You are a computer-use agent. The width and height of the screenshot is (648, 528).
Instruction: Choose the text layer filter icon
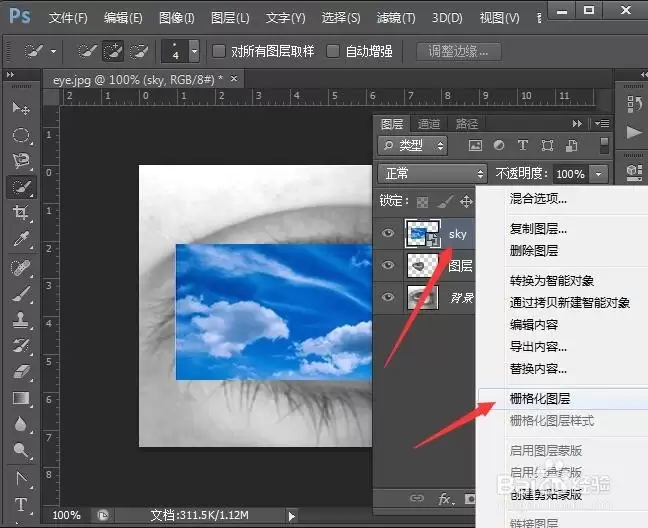click(x=523, y=145)
